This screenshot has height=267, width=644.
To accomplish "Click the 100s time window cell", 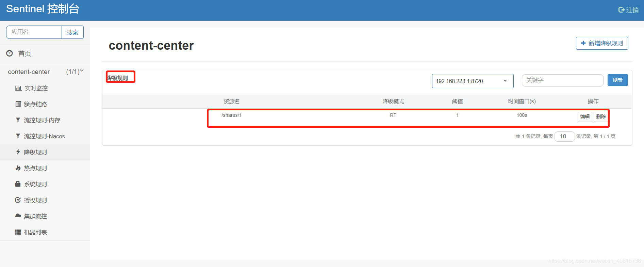I will [x=522, y=115].
